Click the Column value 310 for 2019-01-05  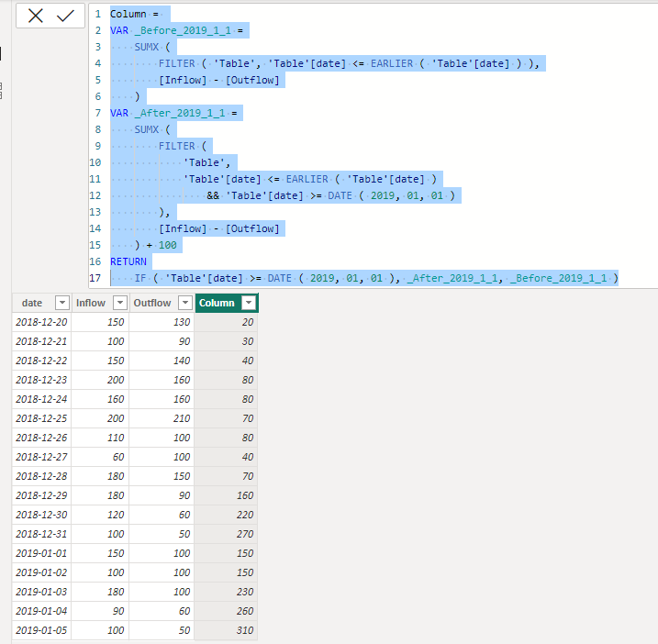click(226, 630)
